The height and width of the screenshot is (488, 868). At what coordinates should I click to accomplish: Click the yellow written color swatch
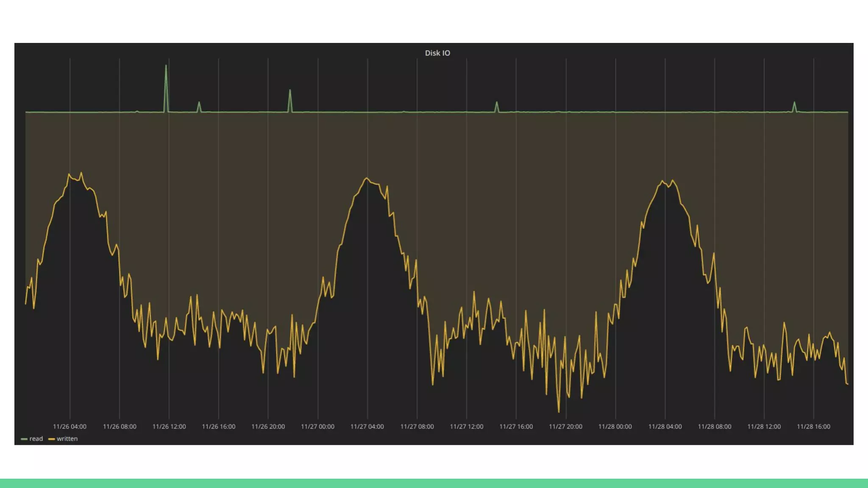[52, 439]
